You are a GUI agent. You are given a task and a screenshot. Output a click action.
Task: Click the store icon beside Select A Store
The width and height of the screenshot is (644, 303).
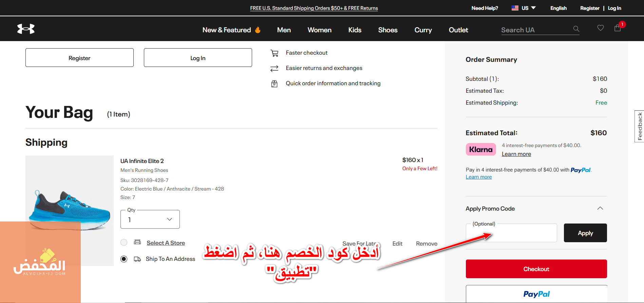[x=137, y=242]
